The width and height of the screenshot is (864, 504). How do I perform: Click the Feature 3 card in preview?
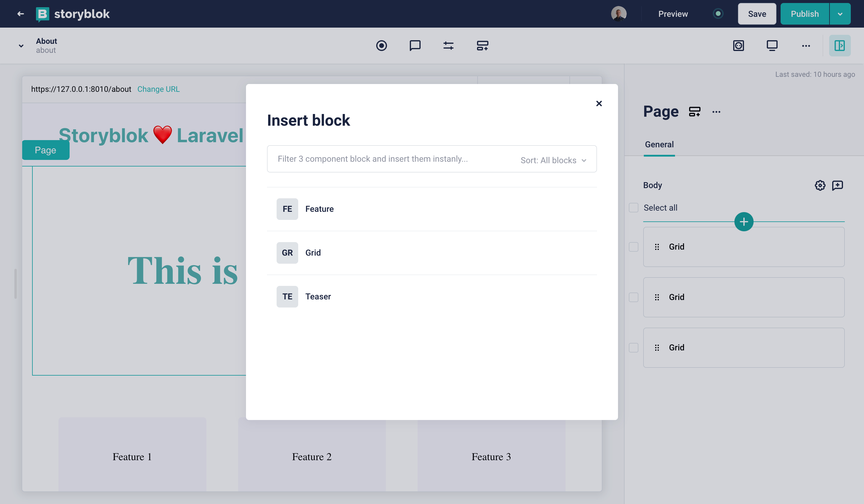click(491, 456)
